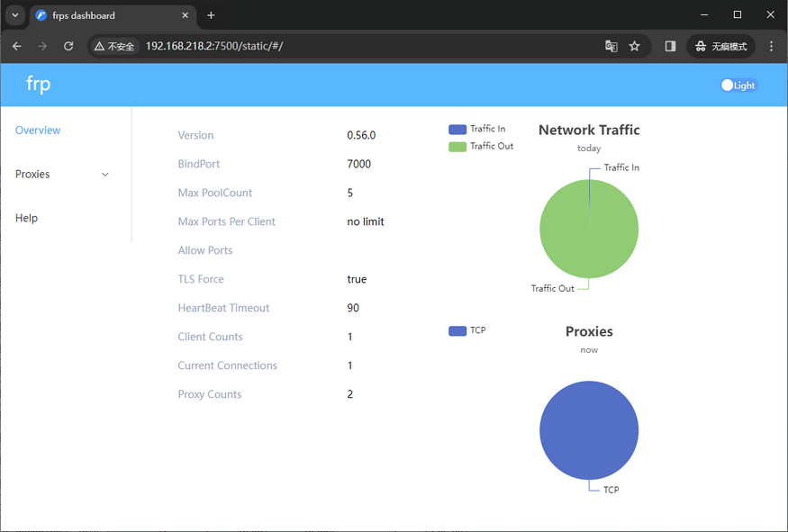Open the tab search dropdown
Image resolution: width=788 pixels, height=532 pixels.
15,15
